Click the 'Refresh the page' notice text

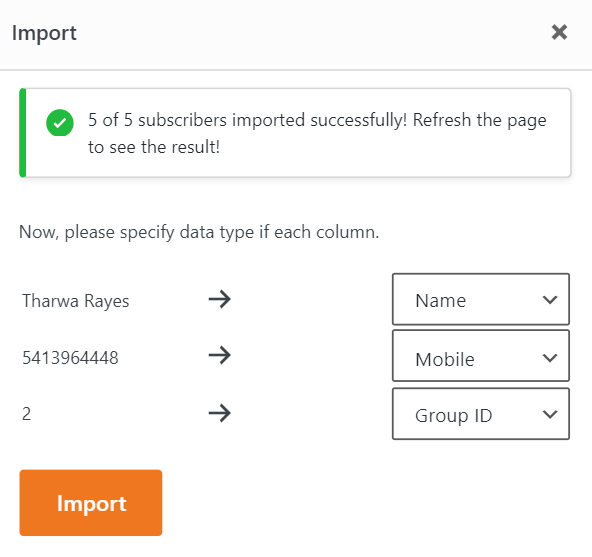pyautogui.click(x=479, y=120)
